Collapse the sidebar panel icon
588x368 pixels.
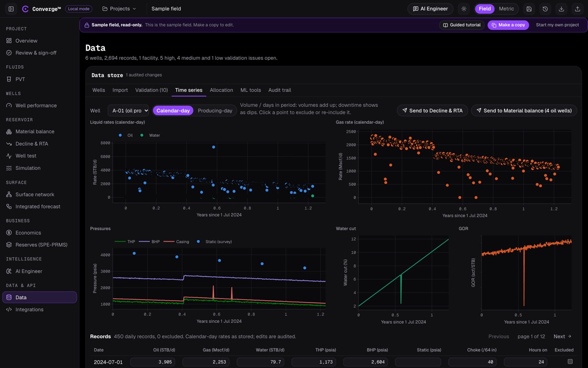click(11, 9)
